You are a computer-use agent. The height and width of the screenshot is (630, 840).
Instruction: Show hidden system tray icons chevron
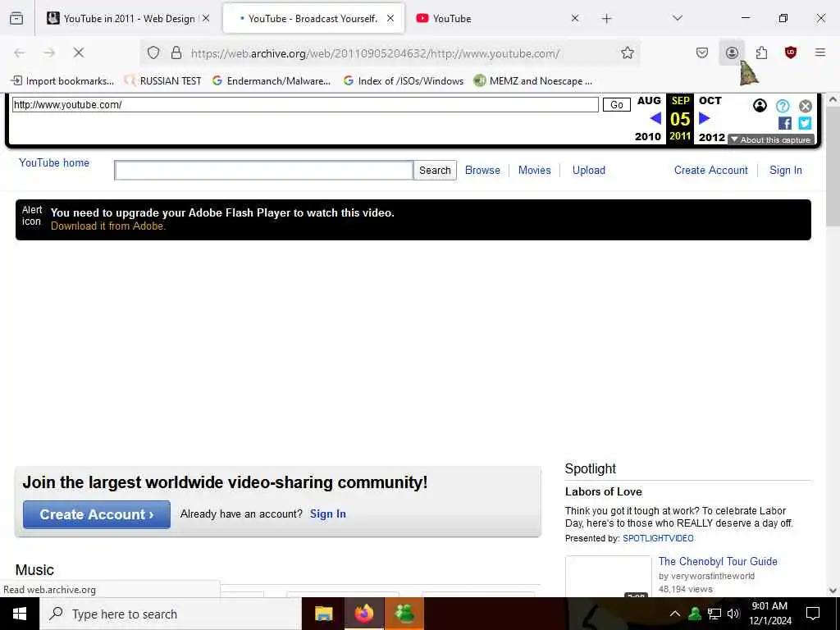click(x=675, y=614)
